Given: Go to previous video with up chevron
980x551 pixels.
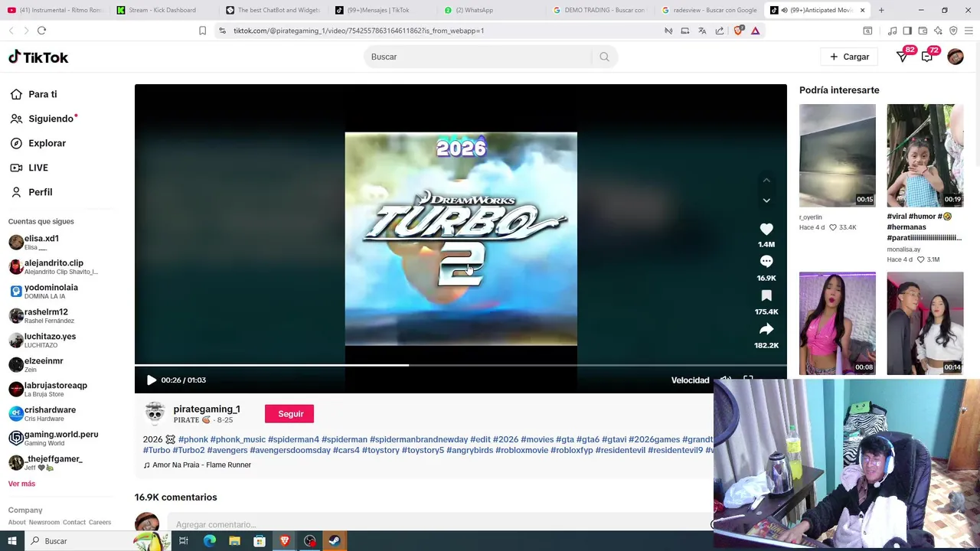Looking at the screenshot, I should 766,180.
